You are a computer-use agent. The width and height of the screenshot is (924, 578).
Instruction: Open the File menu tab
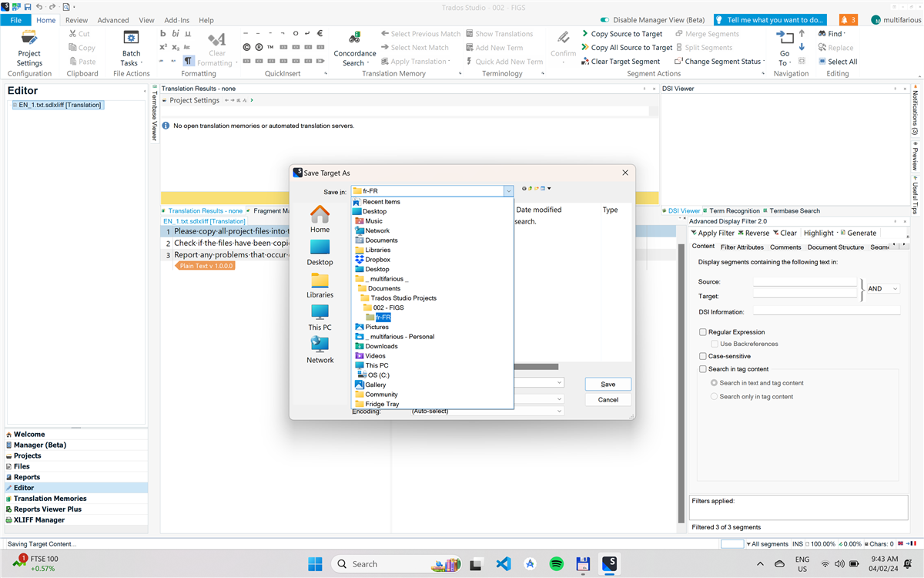click(x=15, y=20)
